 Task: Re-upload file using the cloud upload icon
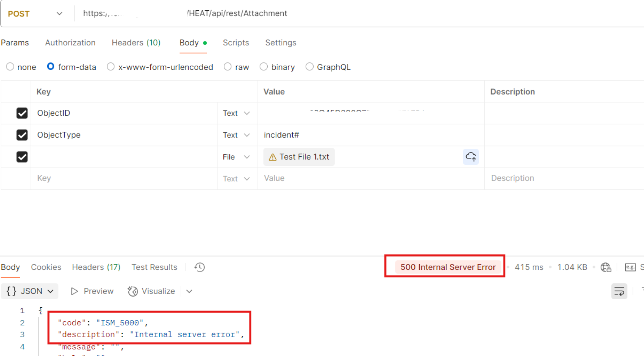[471, 157]
